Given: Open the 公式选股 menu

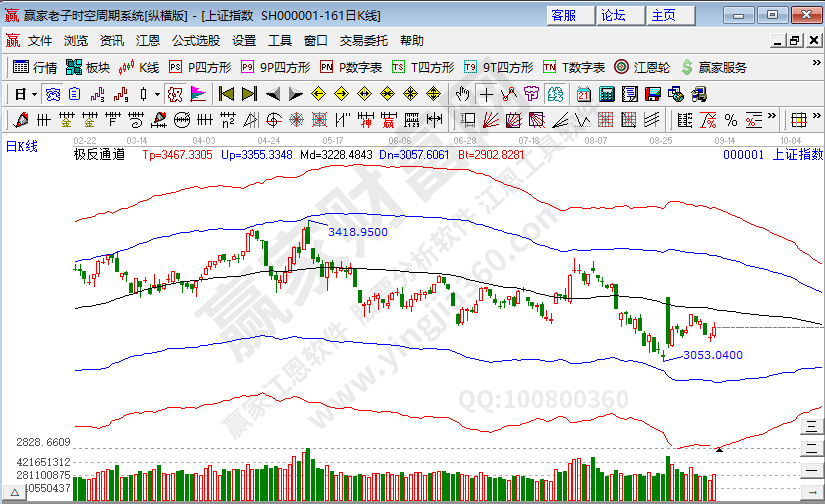Looking at the screenshot, I should [x=195, y=41].
